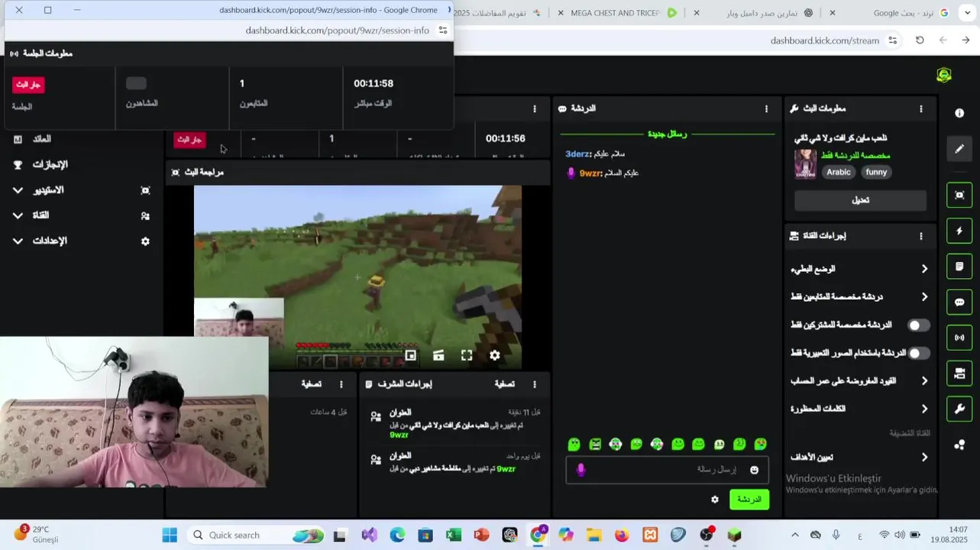Open الدردشة panel three-dot menu

coord(767,108)
